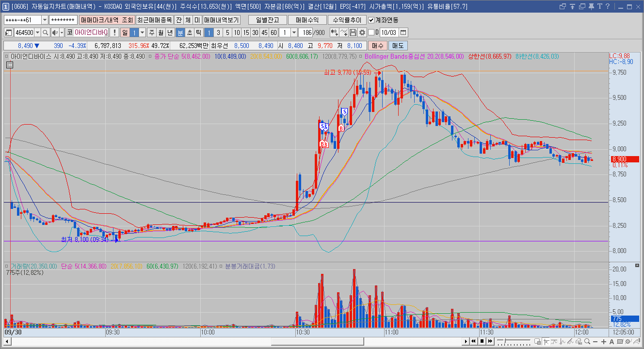
Task: Open the calendar date picker icon
Action: tap(403, 32)
